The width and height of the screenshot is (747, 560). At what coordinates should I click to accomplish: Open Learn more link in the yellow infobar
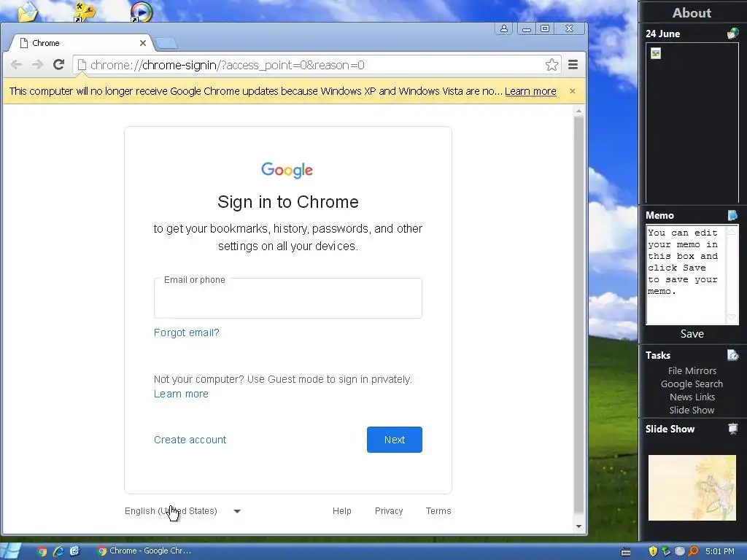click(530, 91)
